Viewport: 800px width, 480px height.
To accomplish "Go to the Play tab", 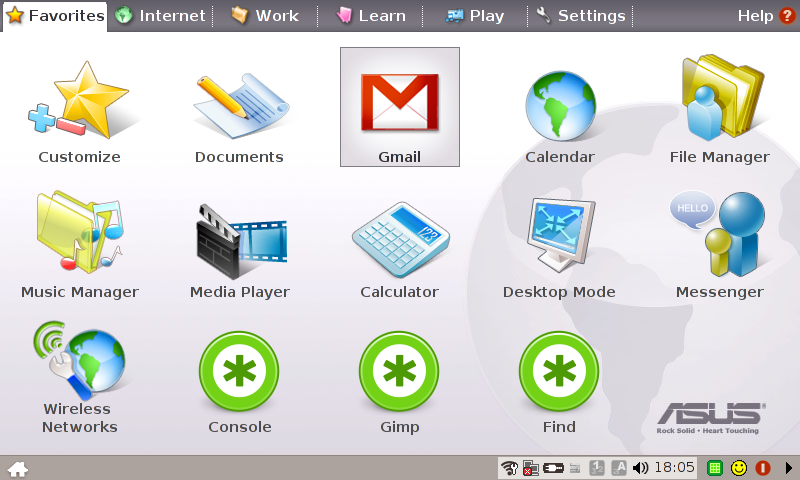I will coord(475,16).
